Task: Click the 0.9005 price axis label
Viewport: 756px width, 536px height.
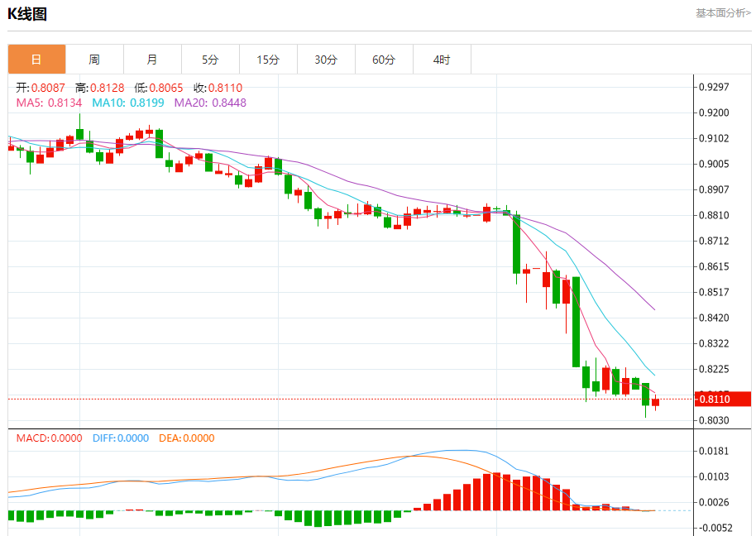Action: (714, 164)
